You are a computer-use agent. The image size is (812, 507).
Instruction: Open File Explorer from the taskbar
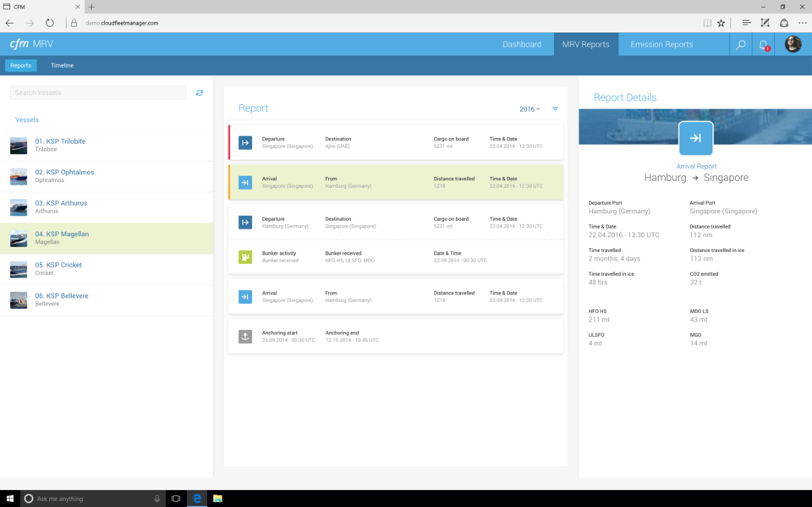217,499
